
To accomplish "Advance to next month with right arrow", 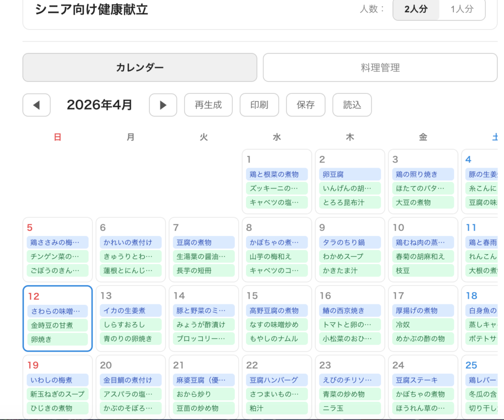I will pyautogui.click(x=163, y=105).
